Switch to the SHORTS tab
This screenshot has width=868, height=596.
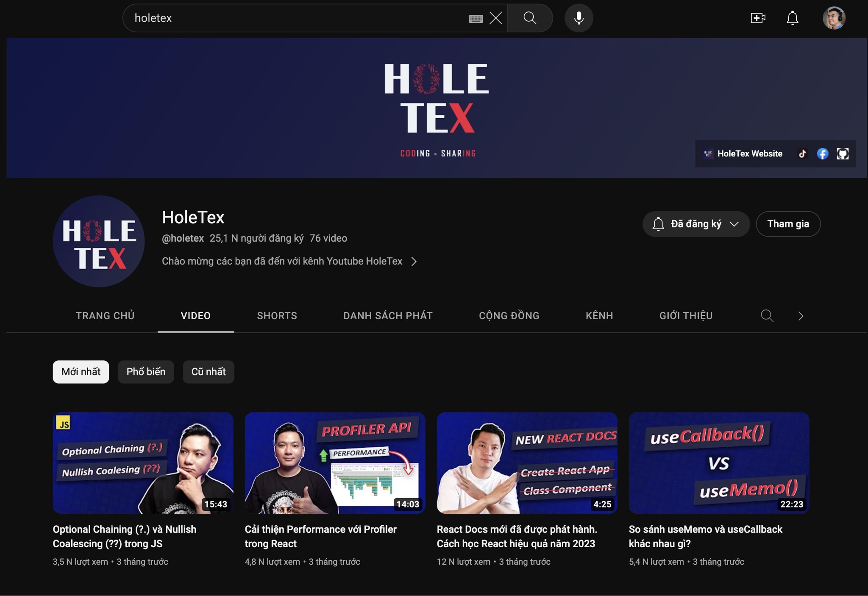point(277,316)
